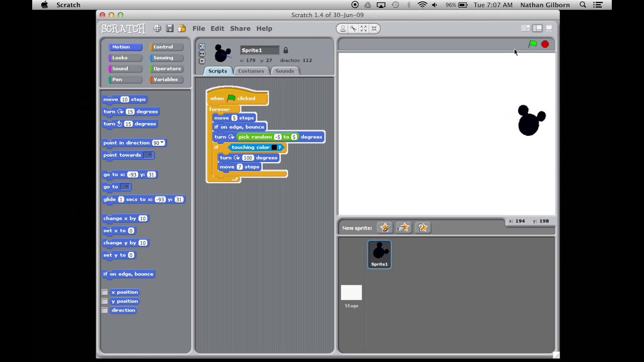The image size is (644, 362).
Task: Check the direction reporter checkbox
Action: (105, 310)
